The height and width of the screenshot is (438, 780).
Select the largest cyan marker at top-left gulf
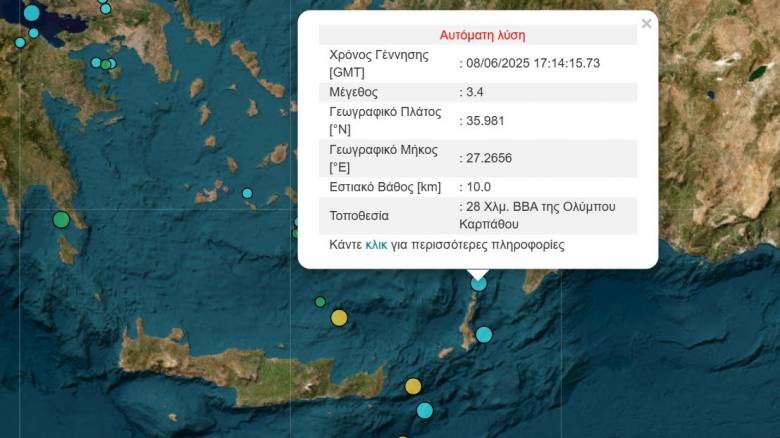coord(31,12)
